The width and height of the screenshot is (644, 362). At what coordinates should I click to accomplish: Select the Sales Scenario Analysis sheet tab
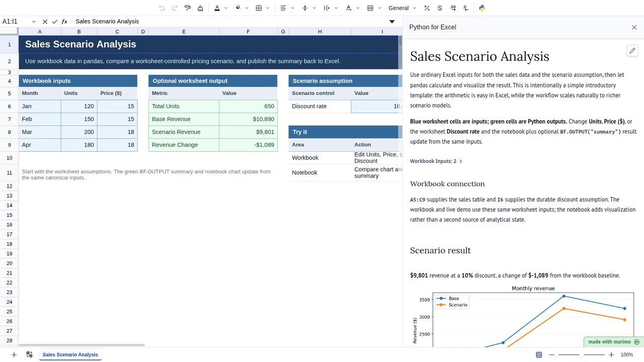[70, 354]
